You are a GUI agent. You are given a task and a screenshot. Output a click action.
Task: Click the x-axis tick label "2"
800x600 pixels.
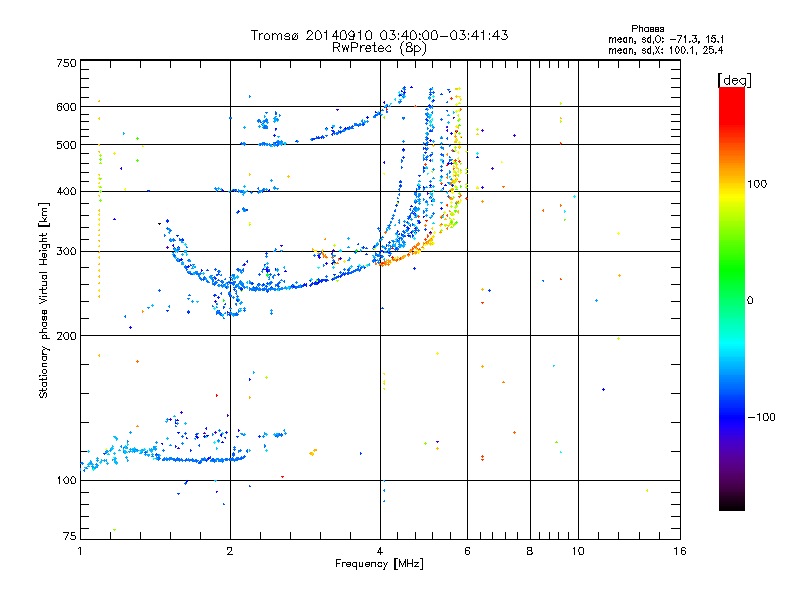tap(230, 551)
